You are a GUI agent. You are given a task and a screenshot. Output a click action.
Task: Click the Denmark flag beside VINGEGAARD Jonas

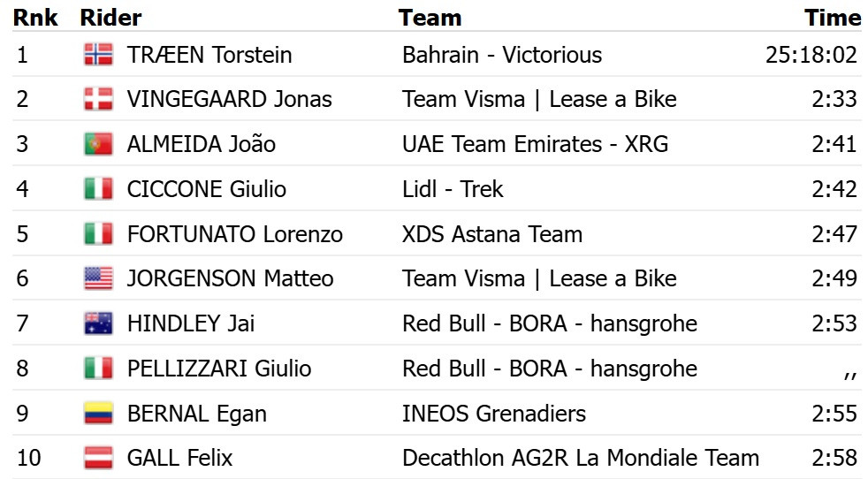click(98, 99)
